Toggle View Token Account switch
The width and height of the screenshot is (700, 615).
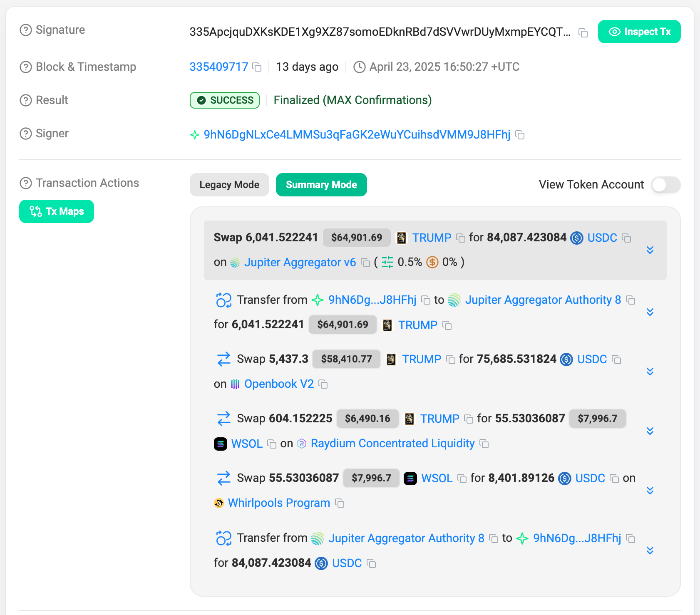[666, 185]
